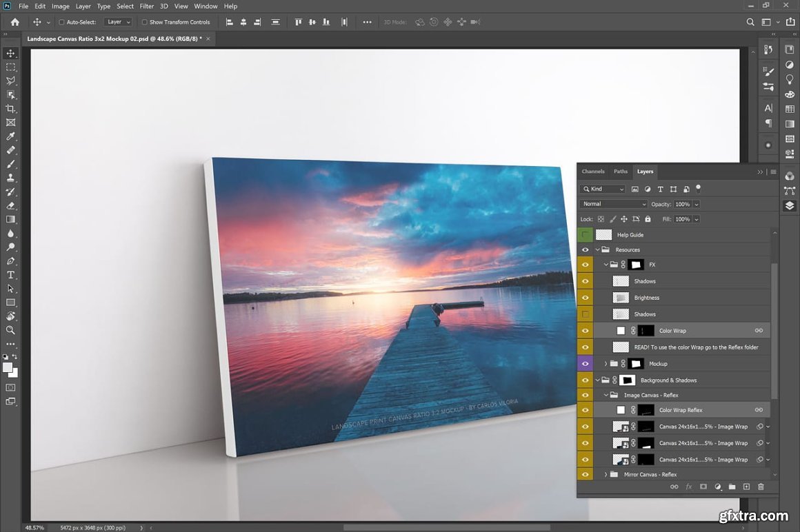The width and height of the screenshot is (800, 532).
Task: Select the Pen tool
Action: pyautogui.click(x=10, y=261)
